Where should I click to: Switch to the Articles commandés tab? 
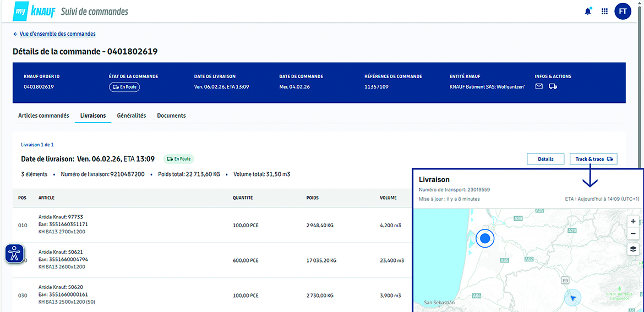43,116
